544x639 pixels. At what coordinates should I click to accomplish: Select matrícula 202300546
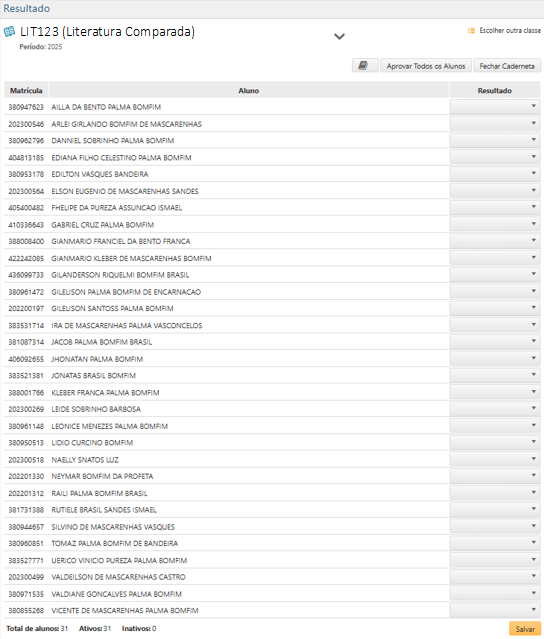click(26, 124)
